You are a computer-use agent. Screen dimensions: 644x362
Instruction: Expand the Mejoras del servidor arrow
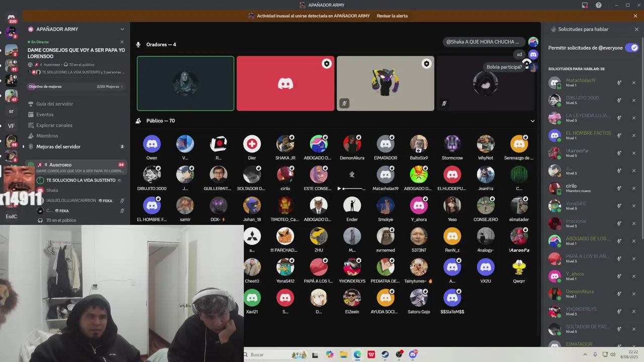point(23,147)
